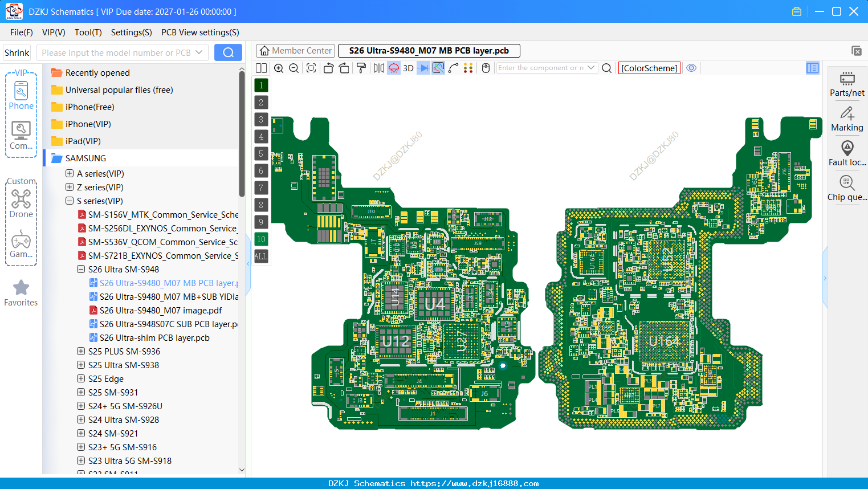This screenshot has height=489, width=868.
Task: Click the colored dots pin icon
Action: click(468, 68)
